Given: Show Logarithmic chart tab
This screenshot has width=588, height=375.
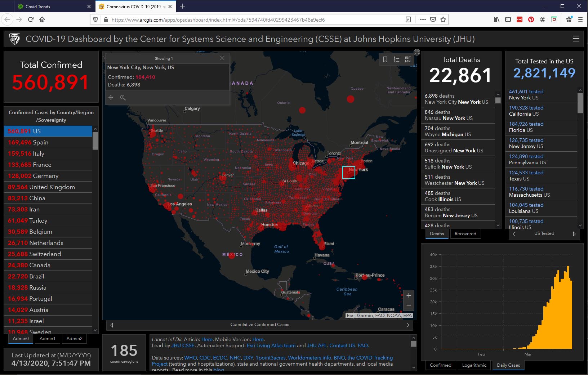Looking at the screenshot, I should coord(474,365).
